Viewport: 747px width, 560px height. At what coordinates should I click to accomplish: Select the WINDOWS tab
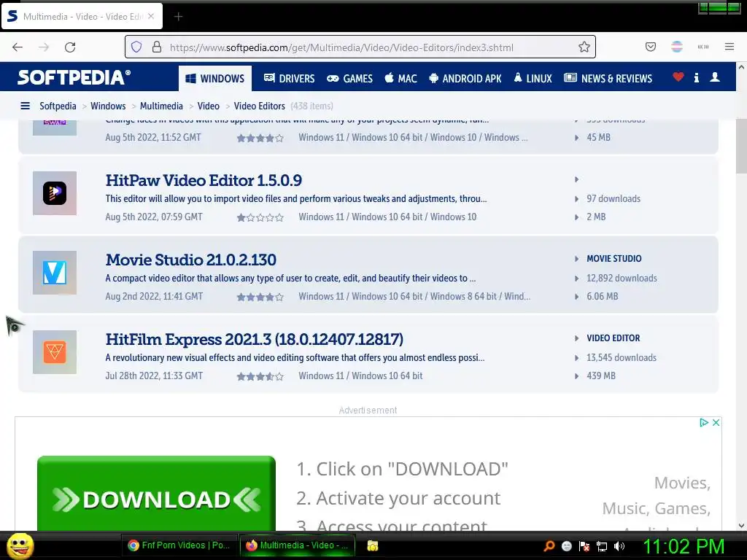(215, 78)
